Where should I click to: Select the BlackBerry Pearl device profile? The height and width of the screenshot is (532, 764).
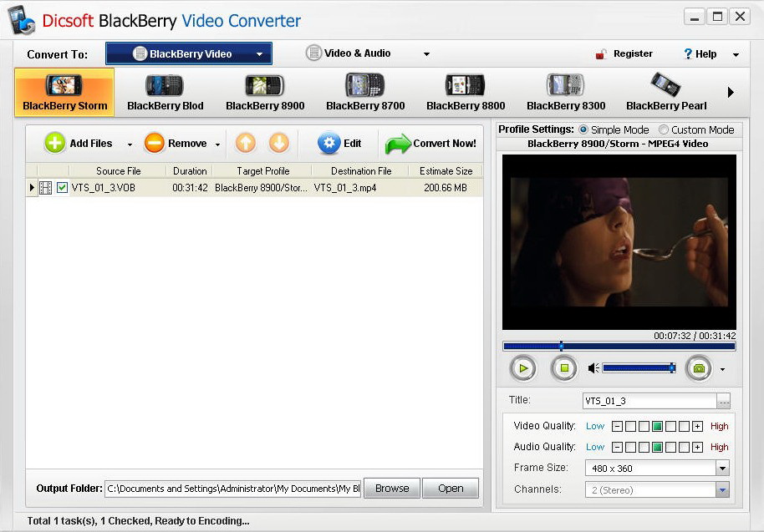tap(666, 93)
